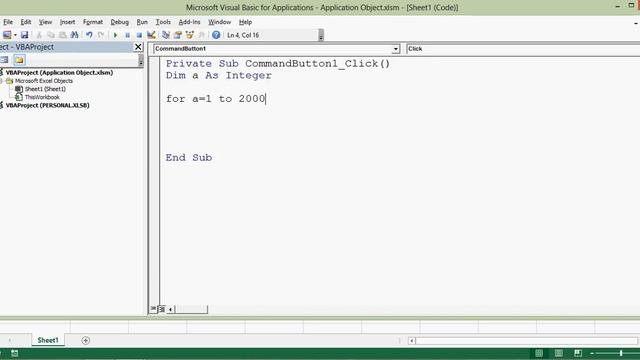640x360 pixels.
Task: Click the 'Dim a As Integer' code line
Action: click(218, 76)
